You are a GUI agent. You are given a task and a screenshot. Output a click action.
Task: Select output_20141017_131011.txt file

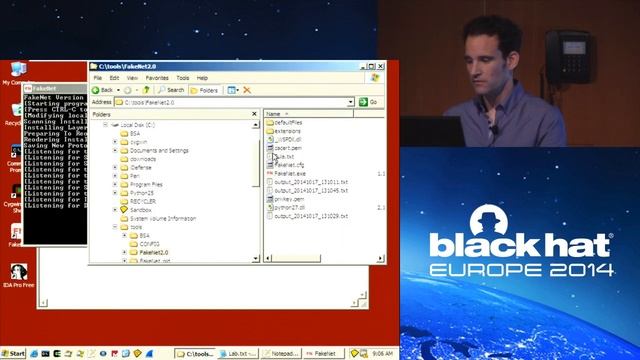coord(307,182)
